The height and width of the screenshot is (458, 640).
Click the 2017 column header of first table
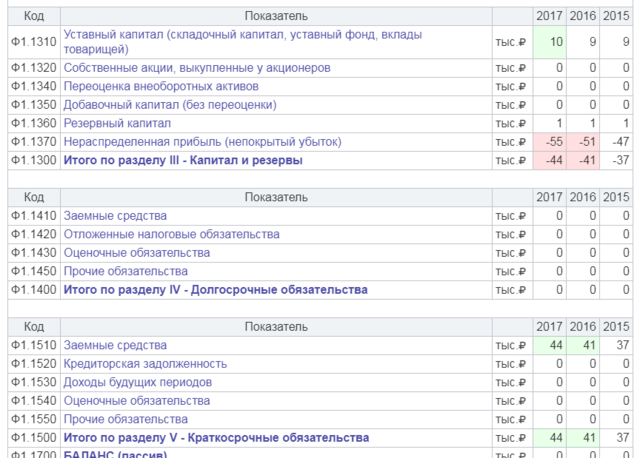[x=549, y=16]
